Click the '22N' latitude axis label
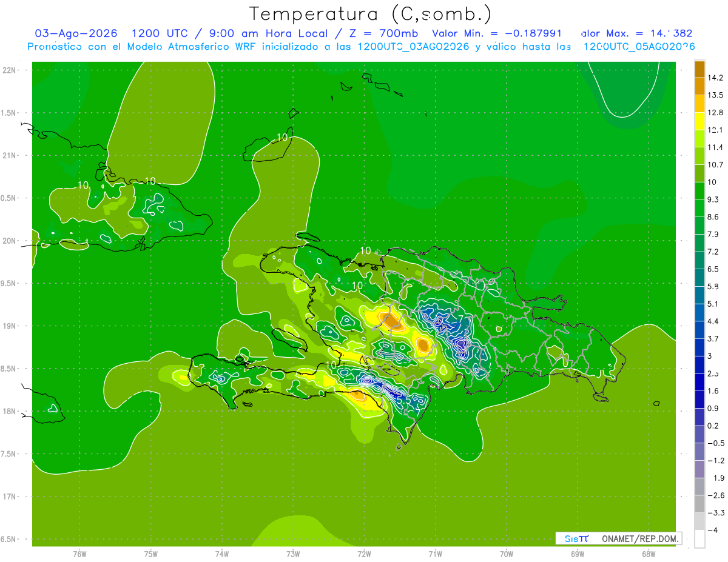The height and width of the screenshot is (562, 728). coord(10,70)
